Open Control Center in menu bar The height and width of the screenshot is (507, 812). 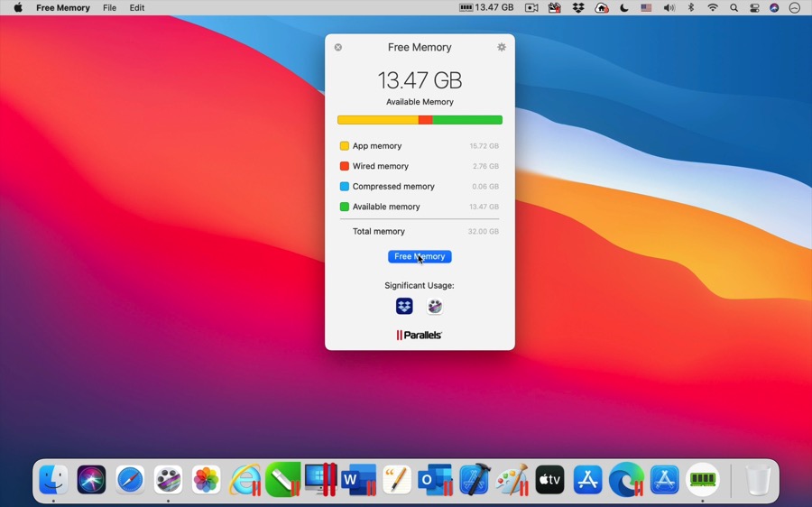coord(754,8)
